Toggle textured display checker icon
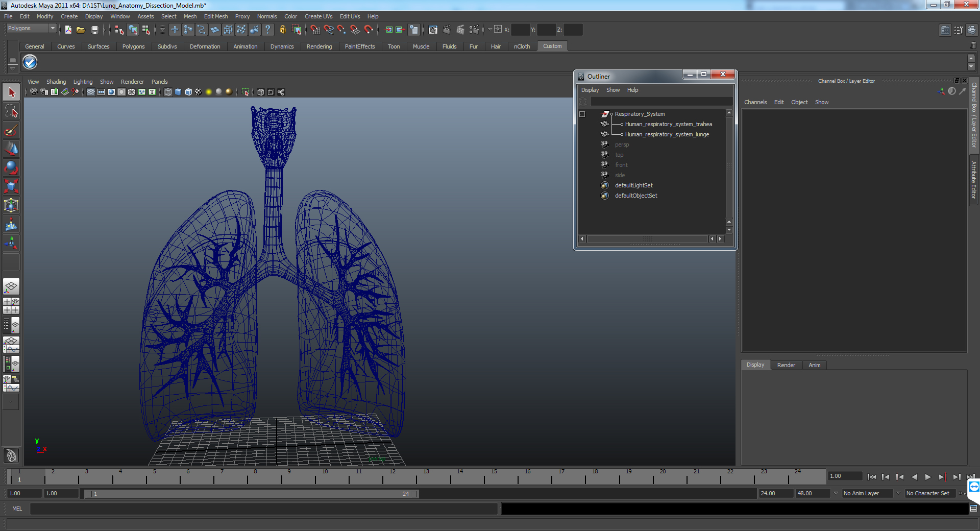This screenshot has width=980, height=531. 199,92
